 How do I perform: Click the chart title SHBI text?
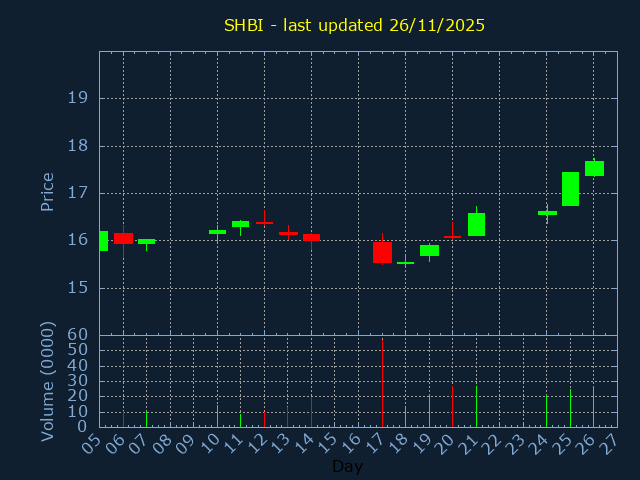[x=354, y=25]
